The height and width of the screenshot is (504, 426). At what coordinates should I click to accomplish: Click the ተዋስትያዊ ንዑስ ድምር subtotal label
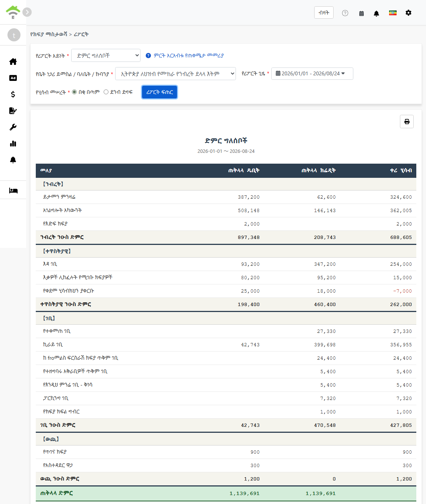66,305
